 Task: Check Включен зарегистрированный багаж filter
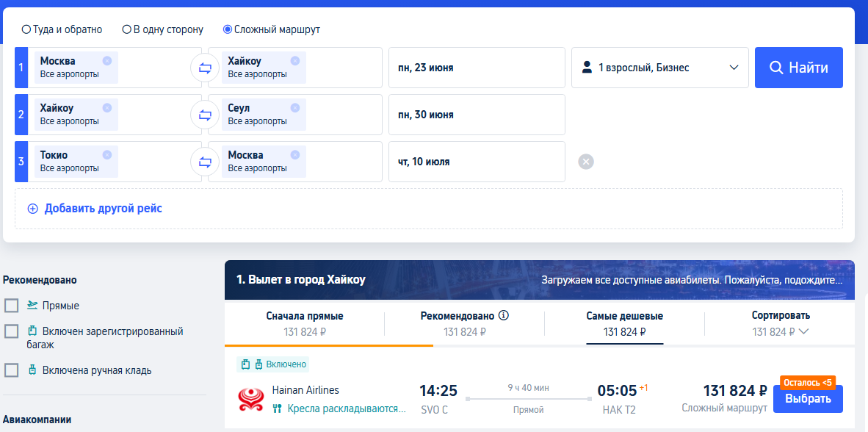pos(12,331)
